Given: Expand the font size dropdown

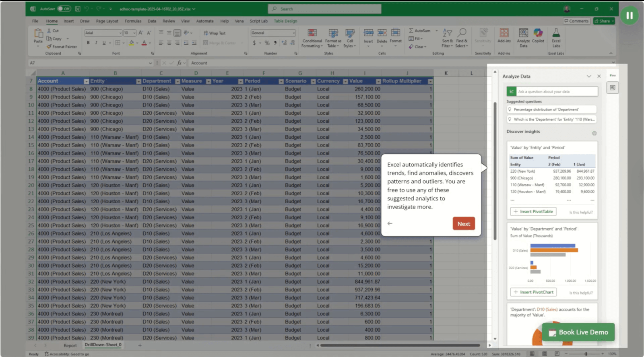Looking at the screenshot, I should click(134, 33).
